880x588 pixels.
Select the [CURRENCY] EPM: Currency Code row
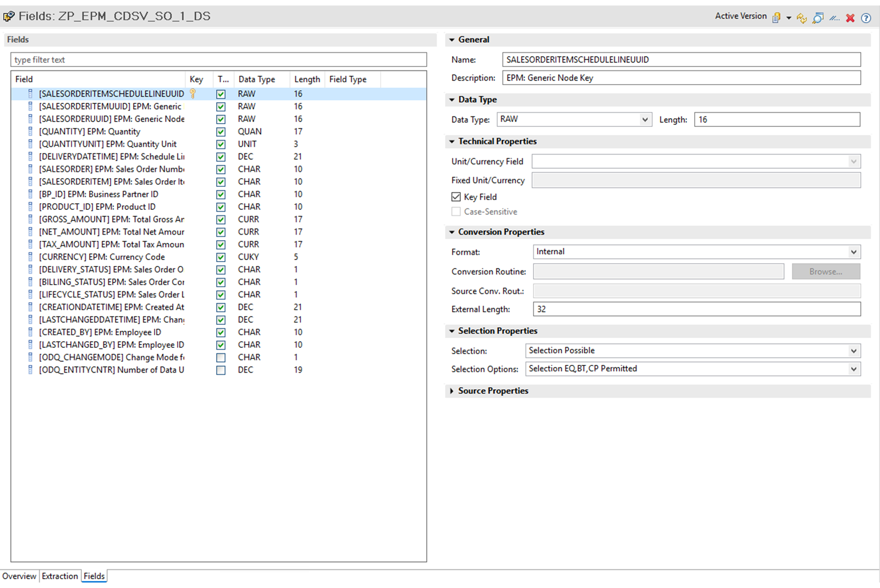(x=218, y=257)
